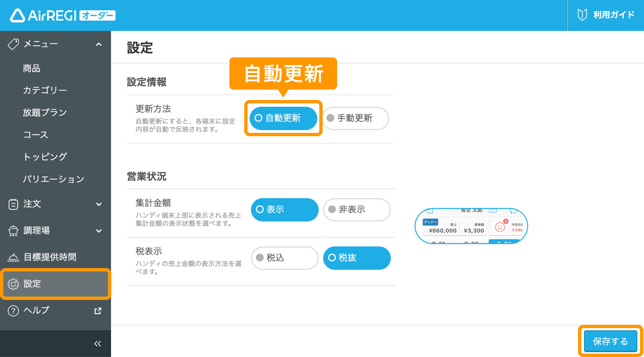The height and width of the screenshot is (357, 644).
Task: Open the カテゴリー menu item
Action: click(x=45, y=90)
